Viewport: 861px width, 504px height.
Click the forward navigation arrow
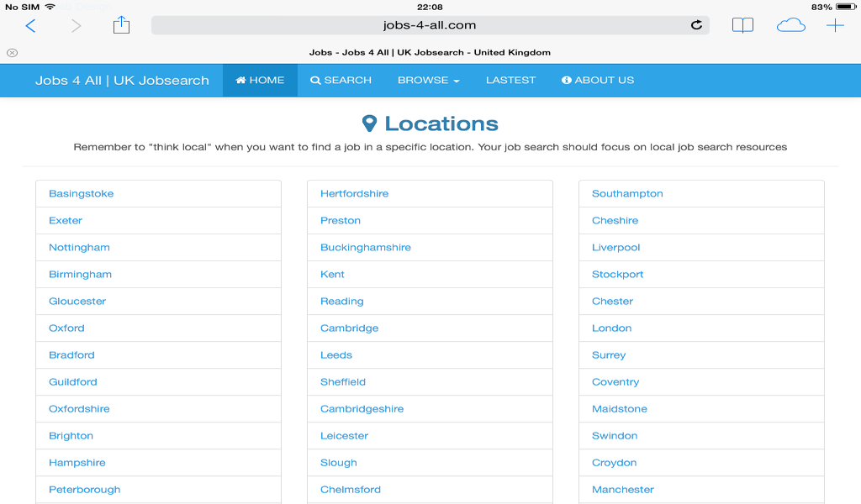[x=76, y=25]
